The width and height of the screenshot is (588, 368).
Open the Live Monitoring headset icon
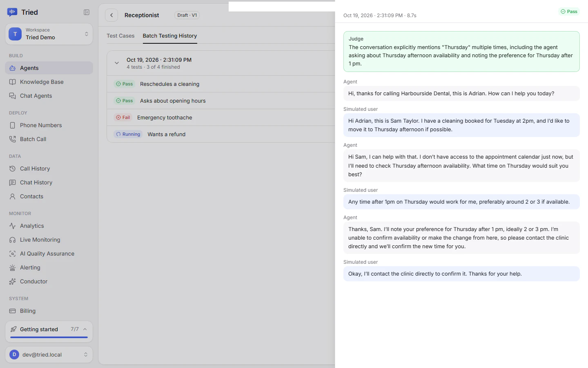pyautogui.click(x=13, y=240)
